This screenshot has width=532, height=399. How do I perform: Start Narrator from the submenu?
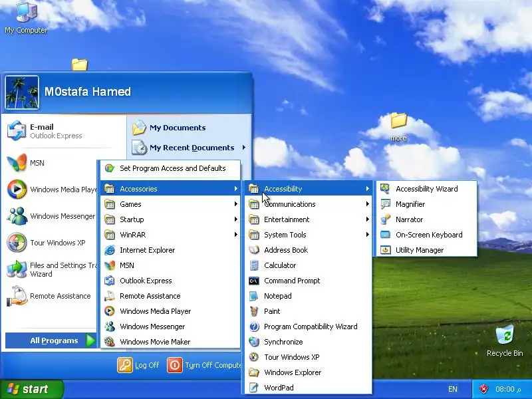(426, 219)
